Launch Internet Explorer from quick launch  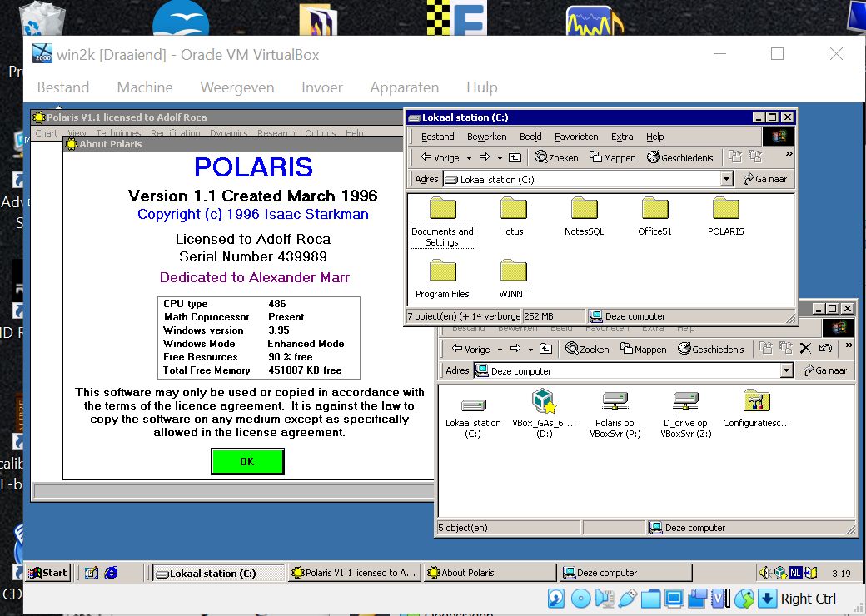pos(111,573)
